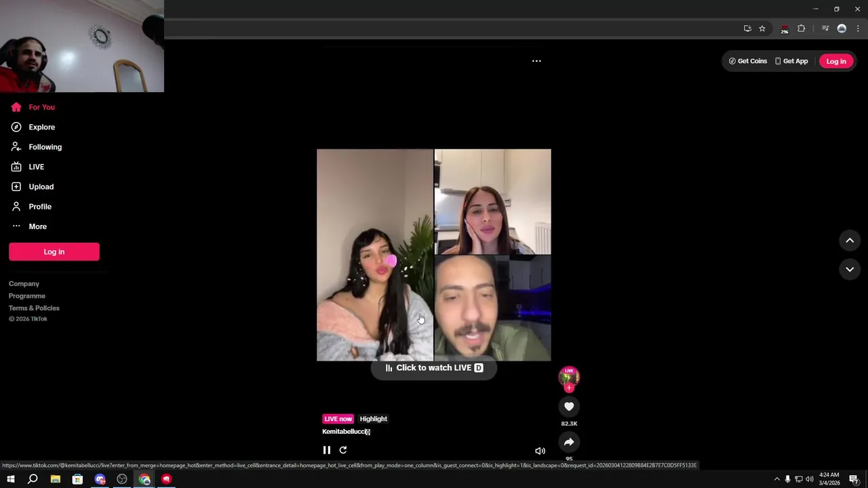Image resolution: width=868 pixels, height=488 pixels.
Task: Click the top-right Log in button
Action: coord(836,61)
